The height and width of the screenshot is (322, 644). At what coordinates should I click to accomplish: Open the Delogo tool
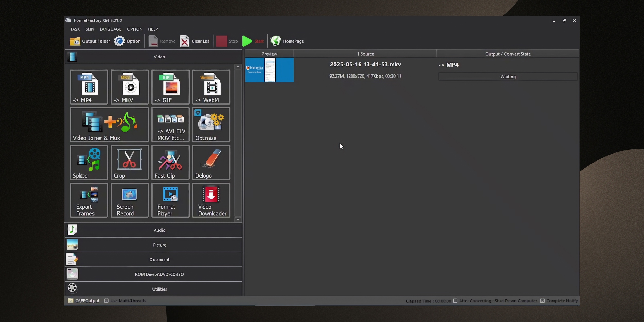(211, 163)
